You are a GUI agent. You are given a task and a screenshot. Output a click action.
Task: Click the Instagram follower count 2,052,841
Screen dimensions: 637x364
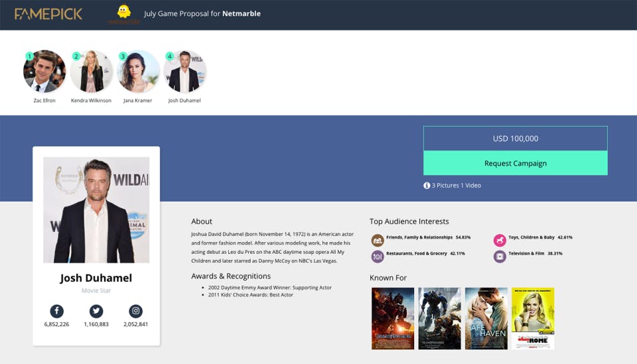point(135,324)
